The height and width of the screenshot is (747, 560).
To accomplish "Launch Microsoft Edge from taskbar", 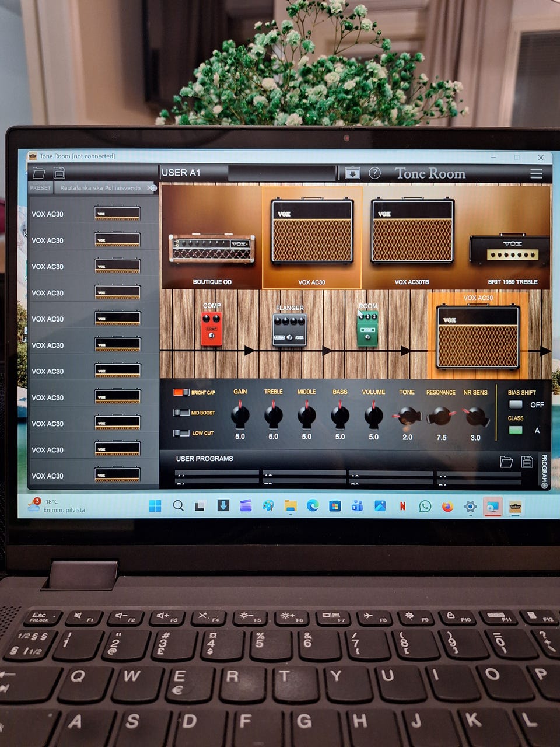I will (x=313, y=506).
